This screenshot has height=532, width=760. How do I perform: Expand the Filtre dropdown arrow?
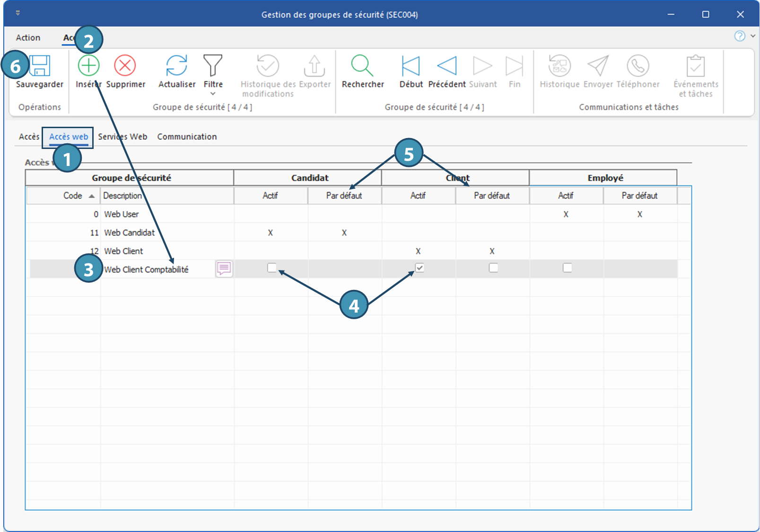point(213,94)
